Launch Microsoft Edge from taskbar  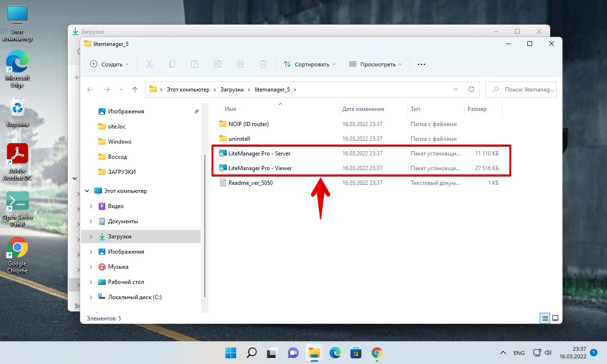tap(335, 353)
